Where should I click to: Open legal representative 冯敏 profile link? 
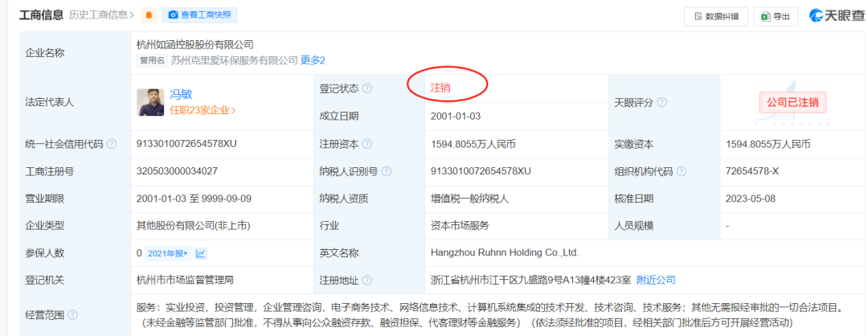pyautogui.click(x=181, y=94)
